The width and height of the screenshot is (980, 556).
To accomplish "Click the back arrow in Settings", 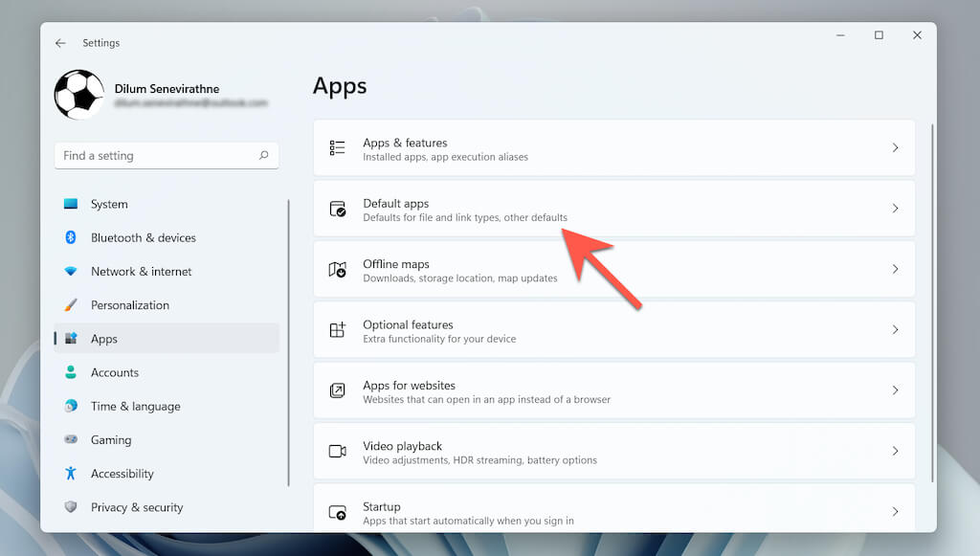I will [x=60, y=43].
